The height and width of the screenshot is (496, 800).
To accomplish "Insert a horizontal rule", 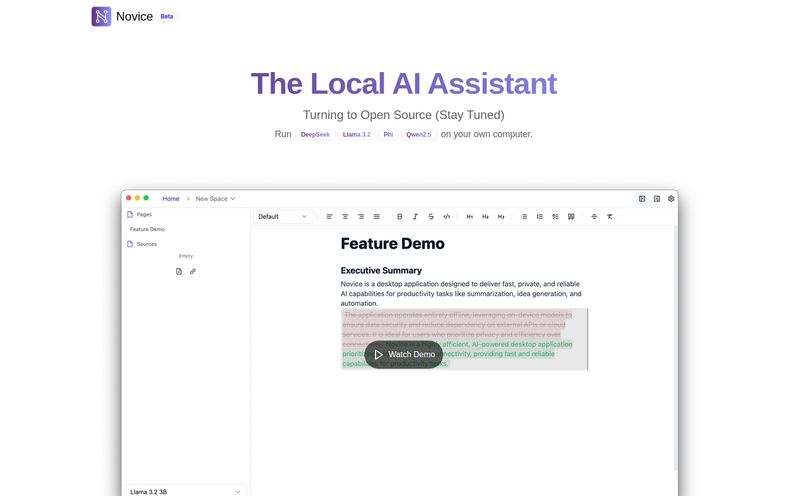I will point(594,216).
